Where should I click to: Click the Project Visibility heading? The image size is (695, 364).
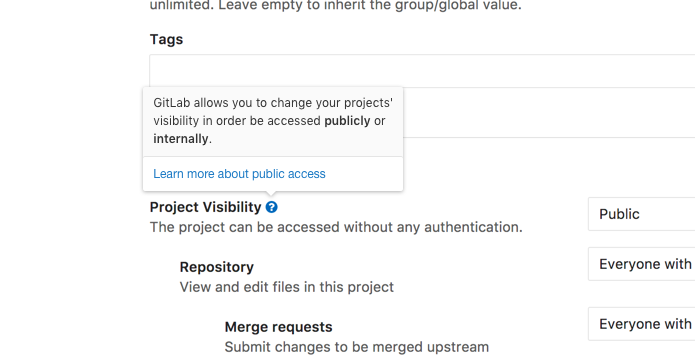(x=206, y=207)
